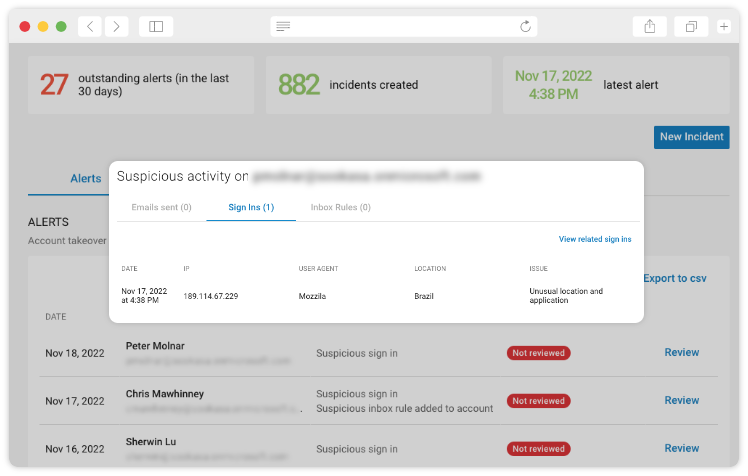
Task: Show the tab overview icon
Action: [690, 27]
